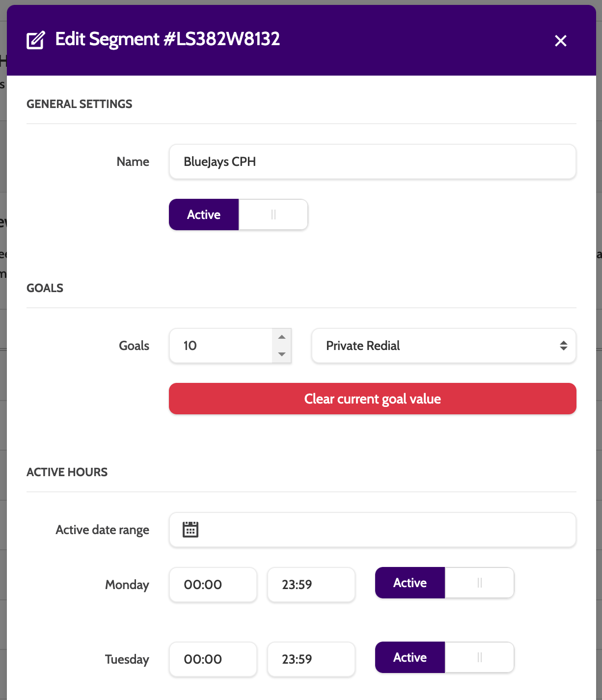The width and height of the screenshot is (602, 700).
Task: Click the edit pencil icon in header
Action: tap(35, 40)
